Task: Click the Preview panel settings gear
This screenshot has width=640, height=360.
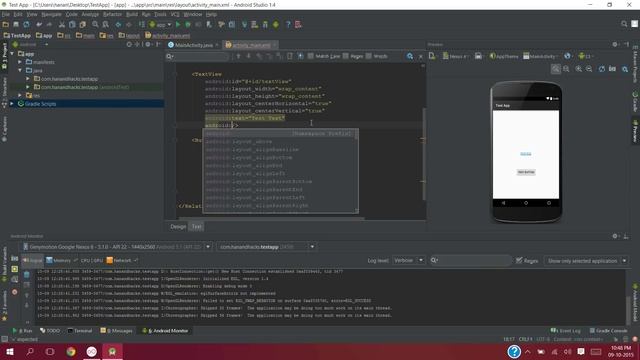Action: [615, 44]
